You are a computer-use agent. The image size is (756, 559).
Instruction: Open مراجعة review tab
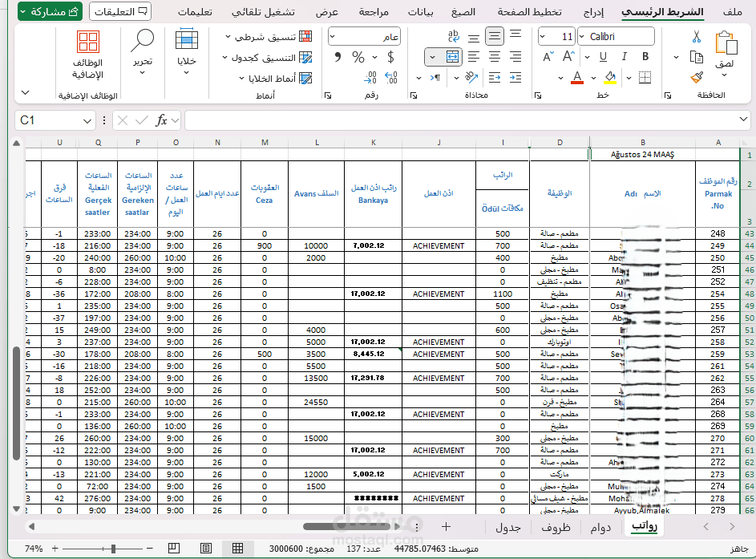(374, 11)
